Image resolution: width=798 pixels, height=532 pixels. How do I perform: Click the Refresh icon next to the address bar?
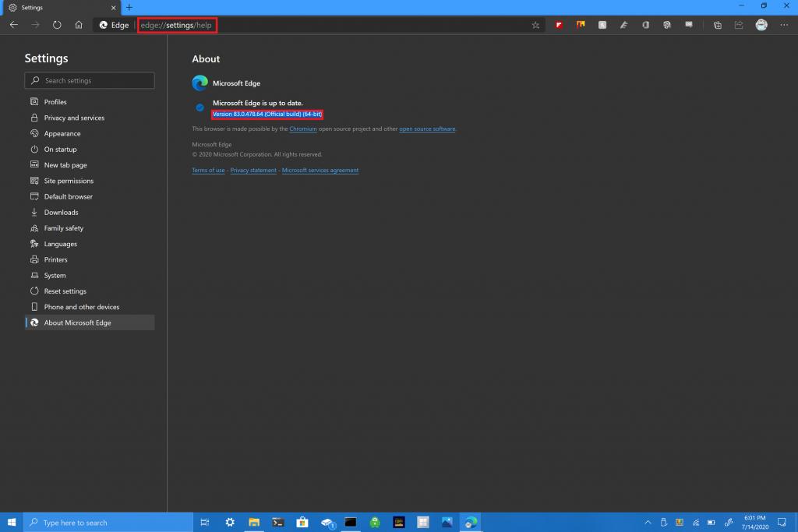(56, 24)
